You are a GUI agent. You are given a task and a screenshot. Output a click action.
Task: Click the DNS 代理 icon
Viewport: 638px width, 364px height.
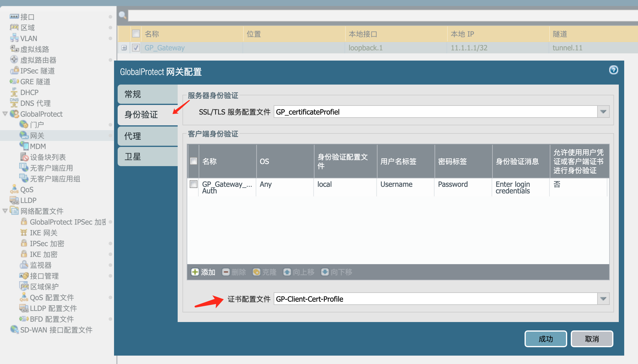click(14, 103)
